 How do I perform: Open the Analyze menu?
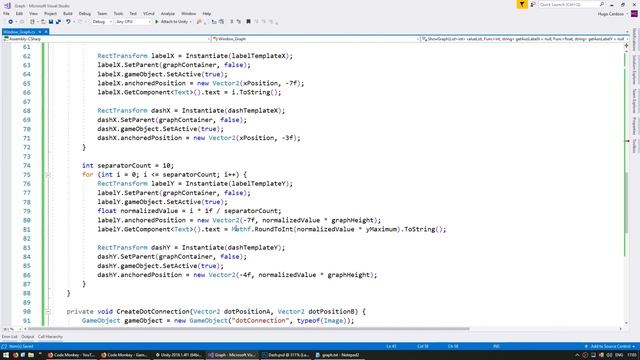click(x=167, y=13)
